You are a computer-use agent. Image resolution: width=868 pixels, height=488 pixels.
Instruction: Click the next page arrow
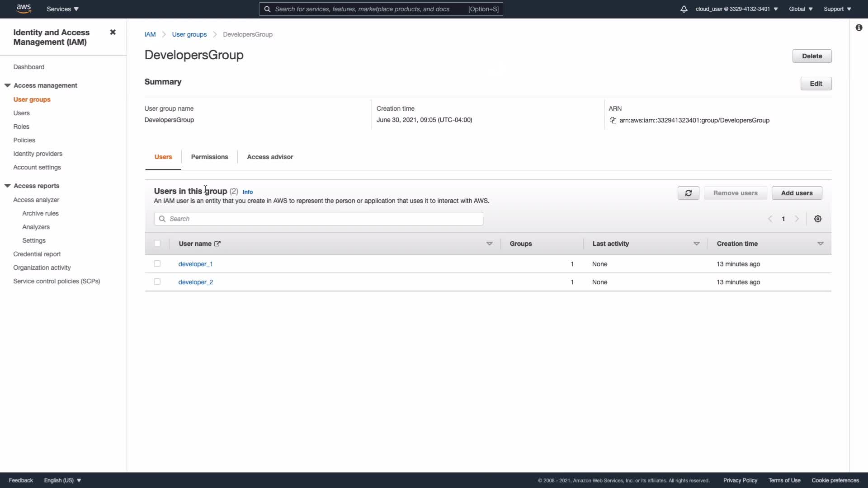click(x=797, y=219)
